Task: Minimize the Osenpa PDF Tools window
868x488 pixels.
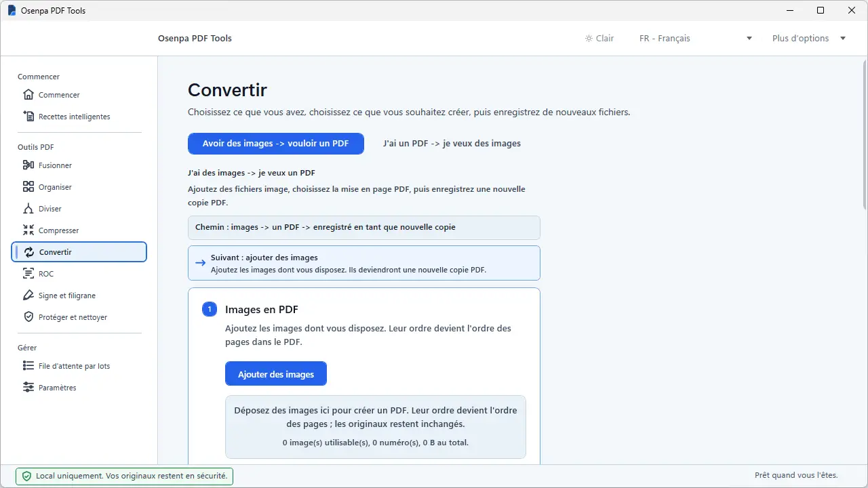Action: (790, 11)
